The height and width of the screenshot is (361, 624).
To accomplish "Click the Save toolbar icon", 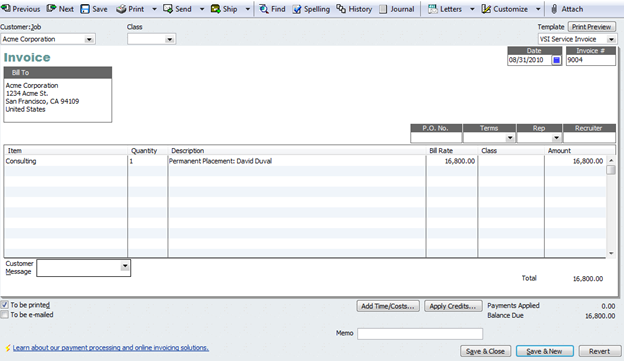I will click(x=94, y=9).
